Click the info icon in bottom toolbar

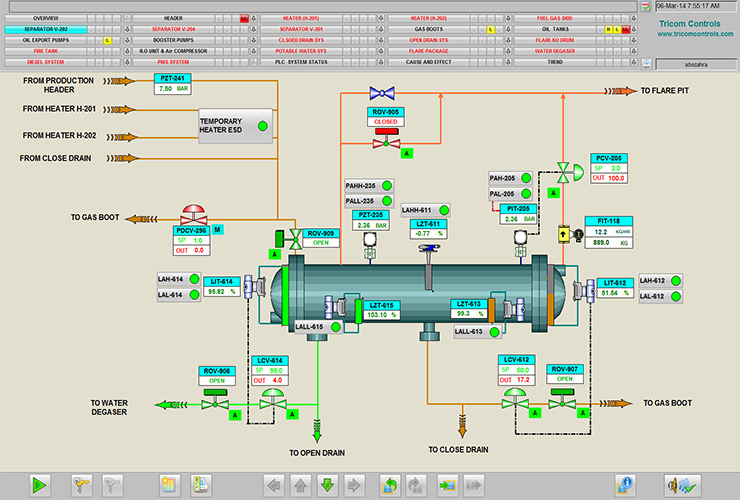[627, 485]
